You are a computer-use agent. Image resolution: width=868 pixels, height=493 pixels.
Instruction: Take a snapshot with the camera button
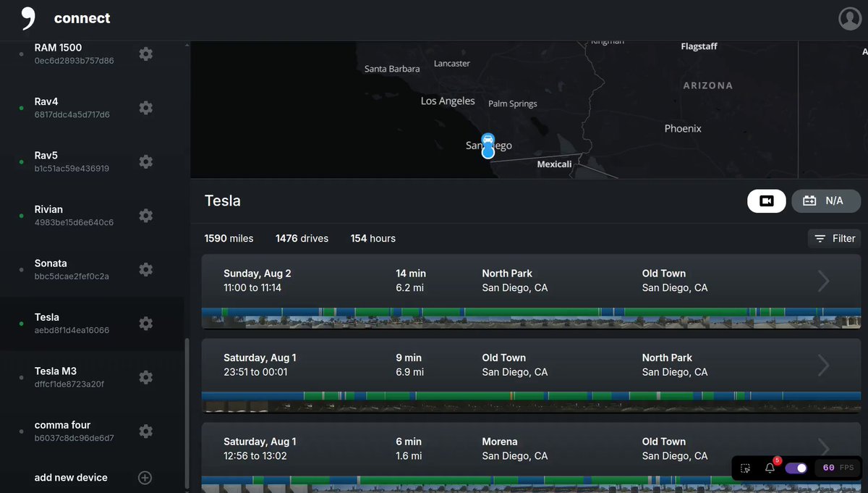coord(767,201)
